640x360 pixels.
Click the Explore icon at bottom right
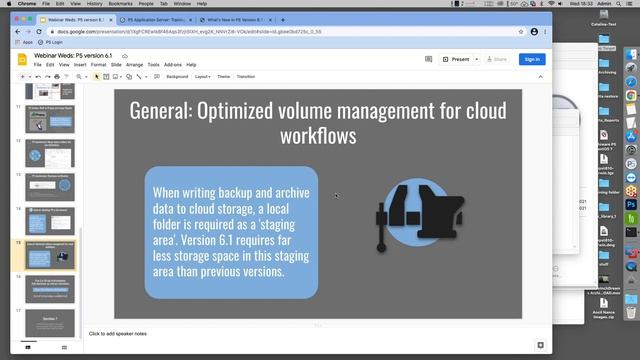pyautogui.click(x=540, y=345)
